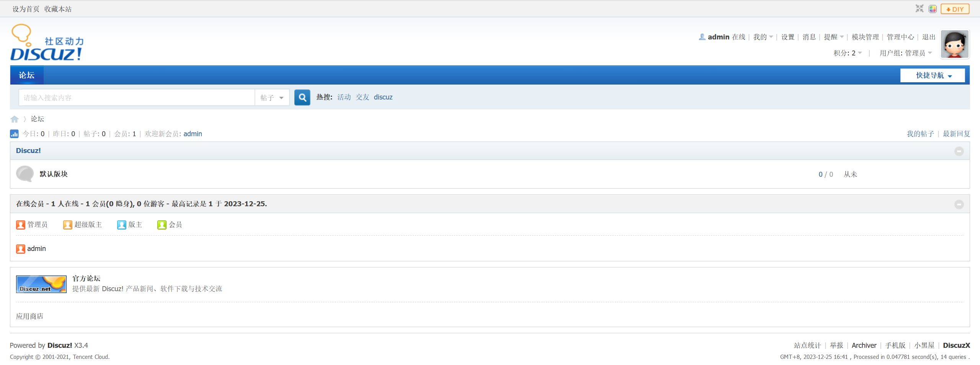This screenshot has width=980, height=365.
Task: Open the 默认版块 speech bubble icon
Action: pyautogui.click(x=25, y=174)
